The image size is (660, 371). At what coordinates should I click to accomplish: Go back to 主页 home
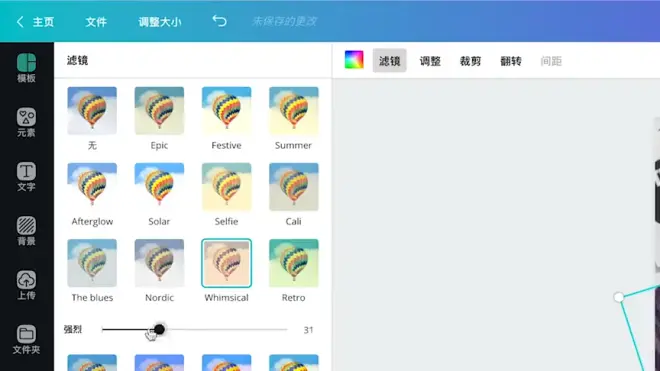click(x=35, y=22)
